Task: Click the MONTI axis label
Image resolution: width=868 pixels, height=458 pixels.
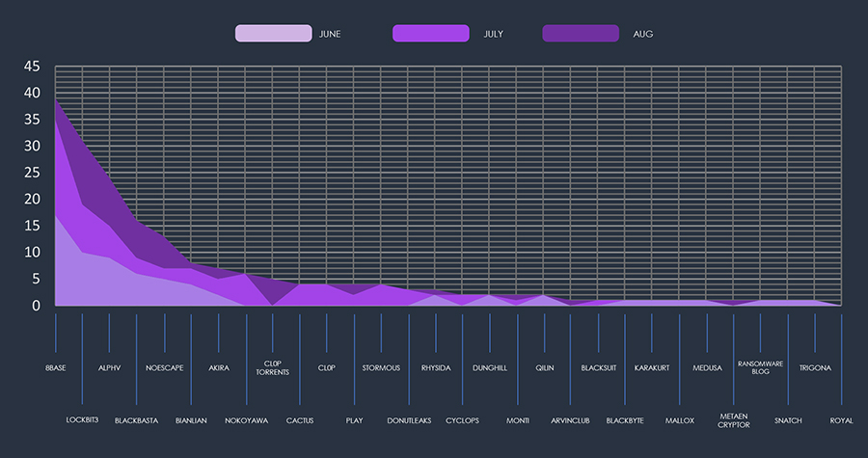Action: click(x=518, y=420)
